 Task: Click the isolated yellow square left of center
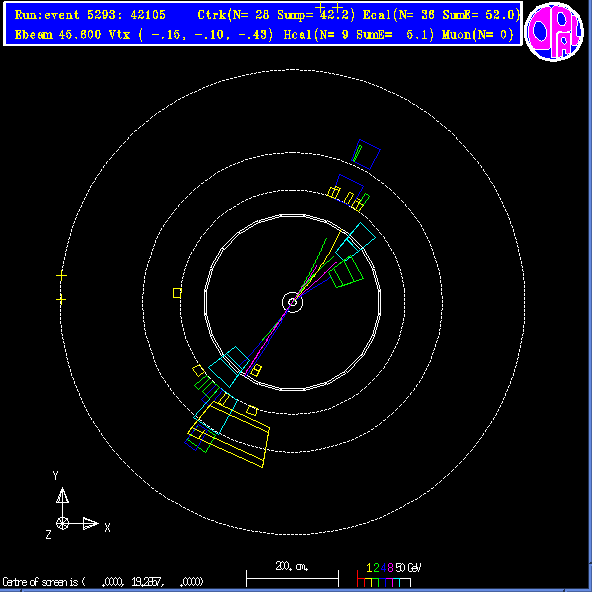[177, 293]
